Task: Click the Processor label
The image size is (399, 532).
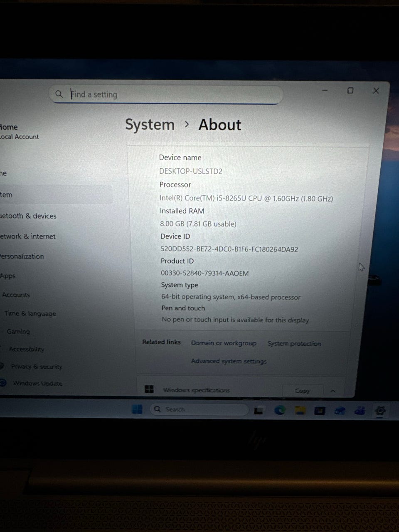Action: point(175,185)
